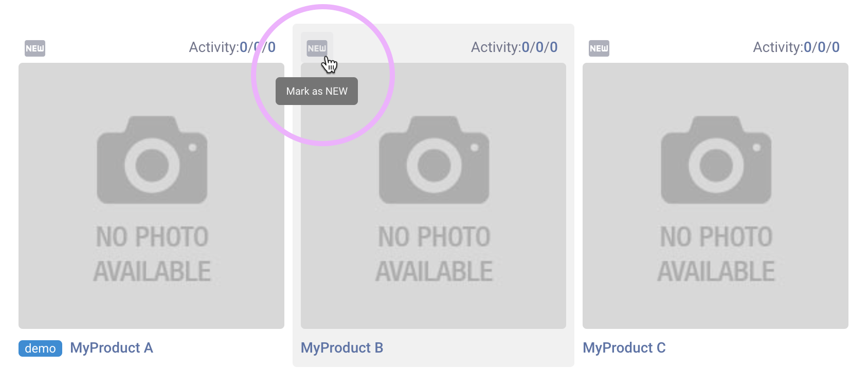
Task: Click the camera icon in MyProduct B placeholder
Action: pos(434,161)
